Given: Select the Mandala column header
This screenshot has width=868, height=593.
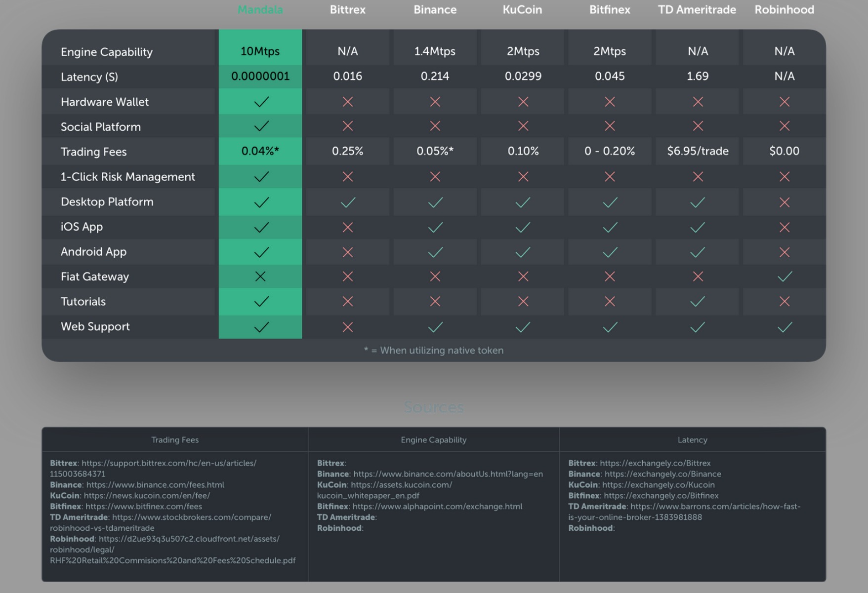Looking at the screenshot, I should 260,10.
